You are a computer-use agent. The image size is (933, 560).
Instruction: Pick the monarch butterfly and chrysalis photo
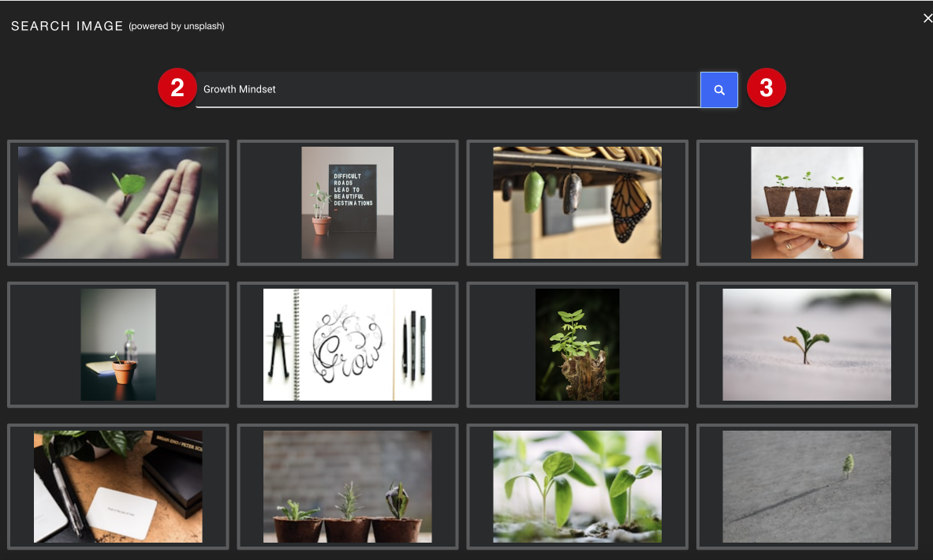[x=577, y=203]
